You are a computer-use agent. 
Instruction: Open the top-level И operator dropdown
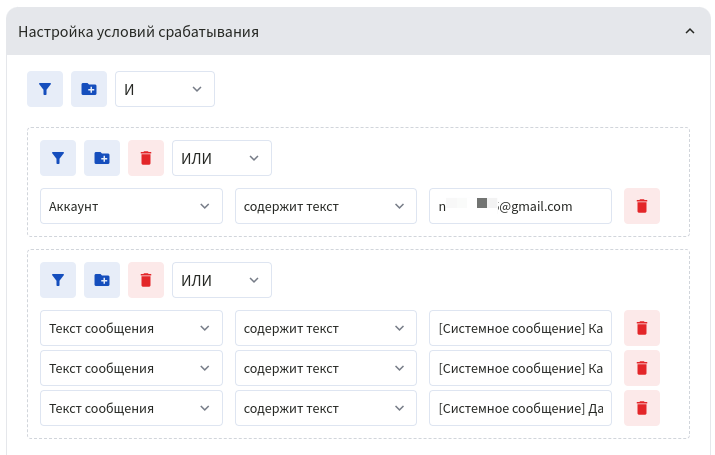coord(165,89)
